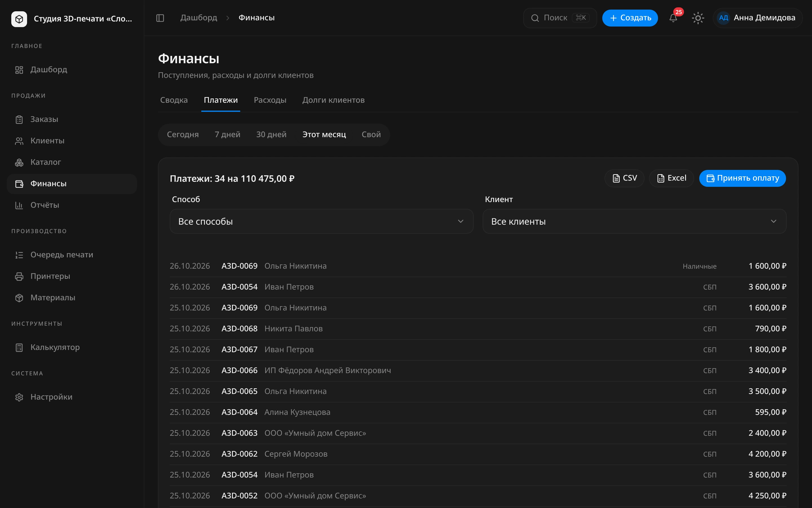Open the Все способы dropdown
Image resolution: width=812 pixels, height=508 pixels.
coord(321,222)
